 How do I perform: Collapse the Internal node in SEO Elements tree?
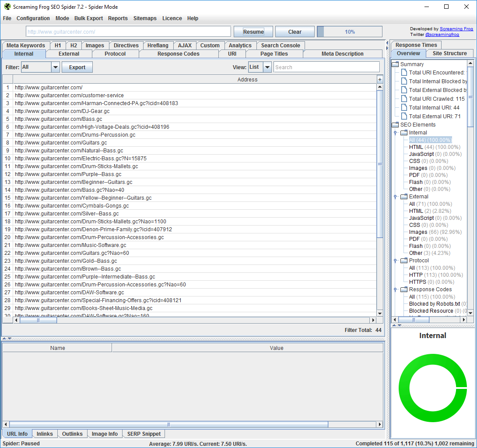(395, 133)
